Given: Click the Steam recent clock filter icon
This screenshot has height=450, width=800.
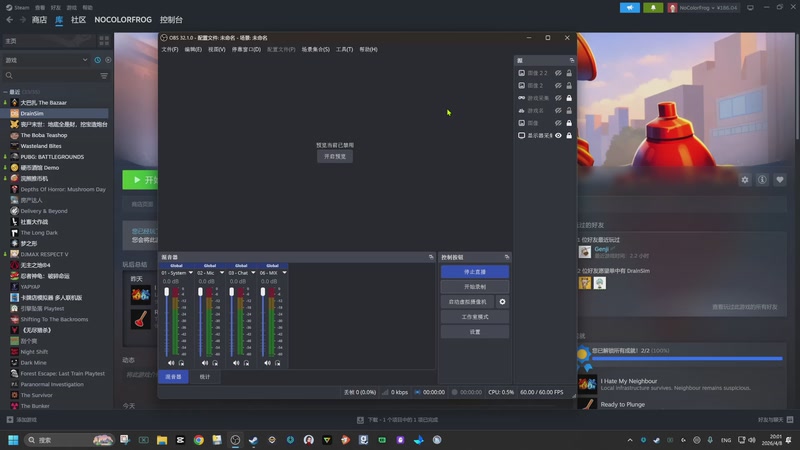Looking at the screenshot, I should pos(97,60).
